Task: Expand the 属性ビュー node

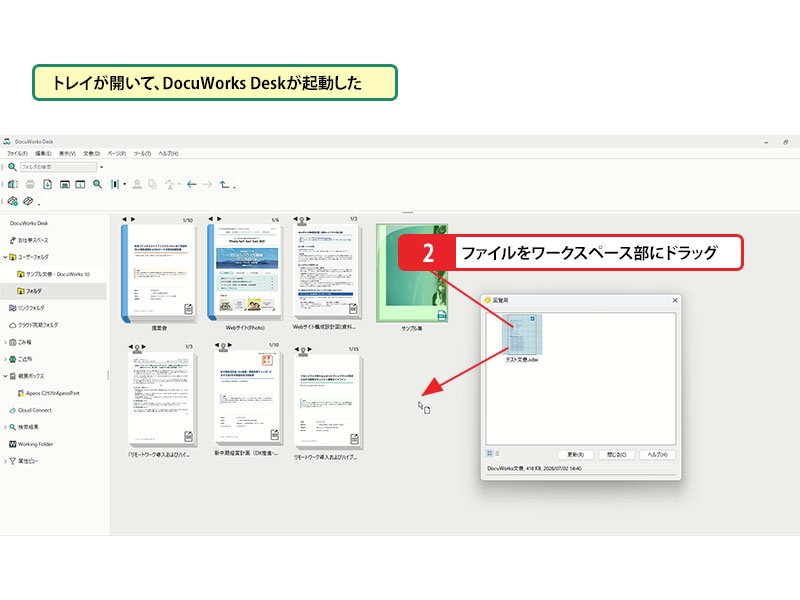Action: [x=5, y=461]
